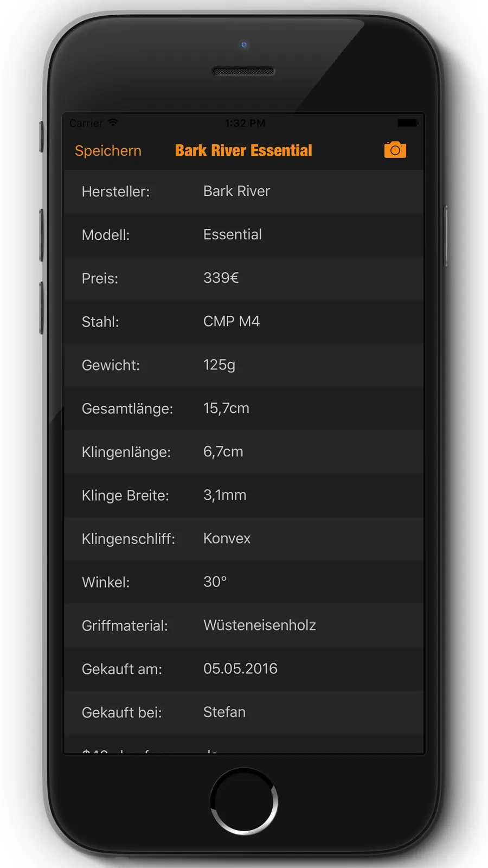
Task: Tap the battery indicator icon
Action: 408,123
